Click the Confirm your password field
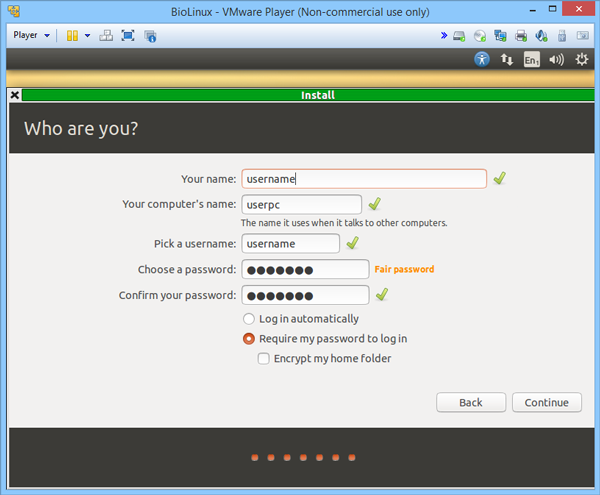The width and height of the screenshot is (600, 495). point(305,295)
